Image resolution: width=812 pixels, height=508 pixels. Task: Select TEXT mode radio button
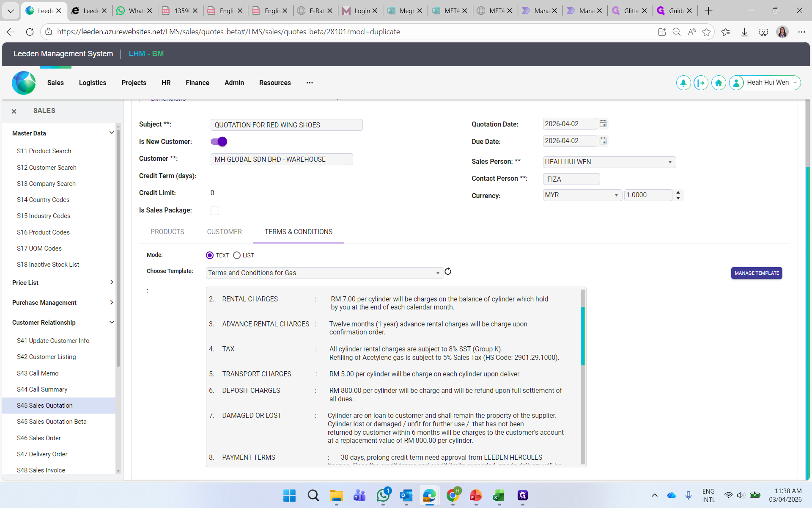click(209, 255)
